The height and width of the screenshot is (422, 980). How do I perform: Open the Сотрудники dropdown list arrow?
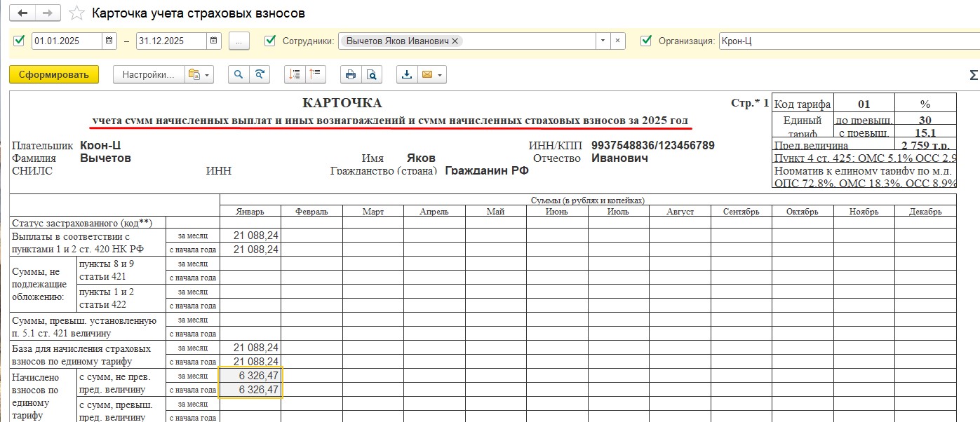(x=603, y=41)
